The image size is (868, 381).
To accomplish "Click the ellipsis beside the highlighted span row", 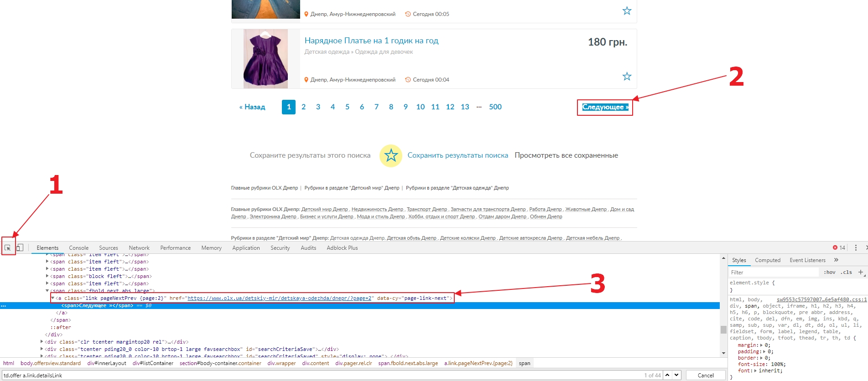I will [4, 306].
